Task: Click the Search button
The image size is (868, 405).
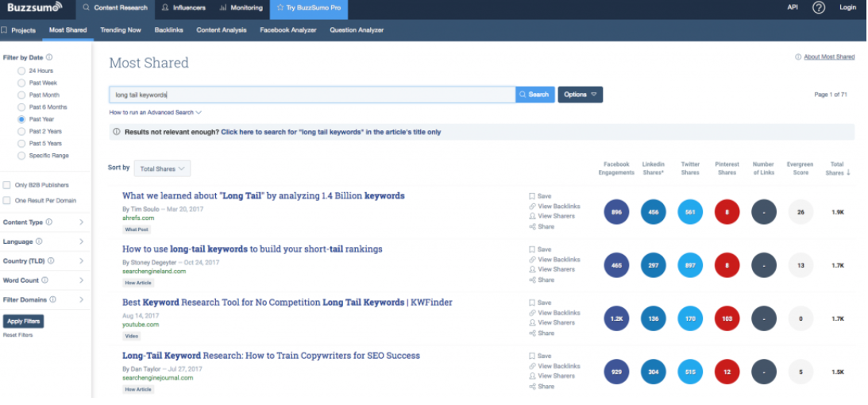Action: [535, 94]
